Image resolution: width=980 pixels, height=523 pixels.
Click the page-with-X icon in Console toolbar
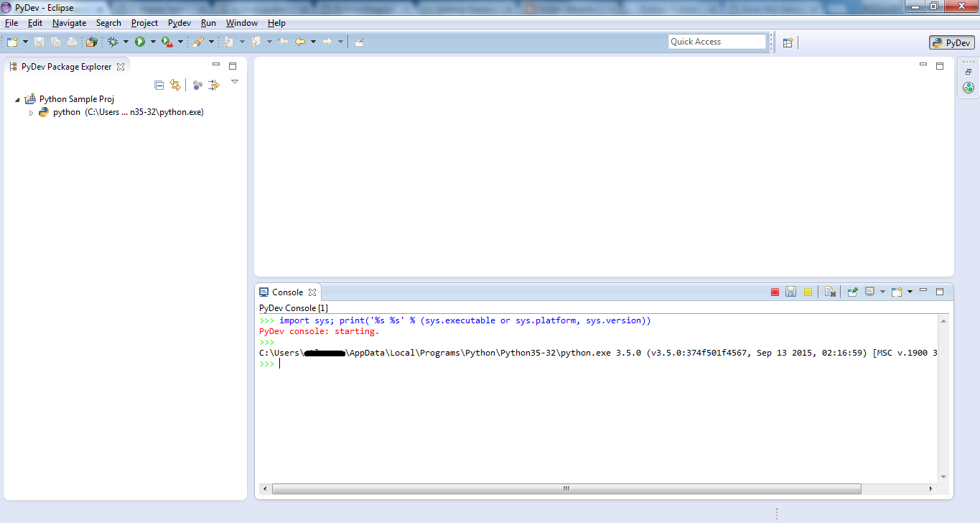coord(830,292)
